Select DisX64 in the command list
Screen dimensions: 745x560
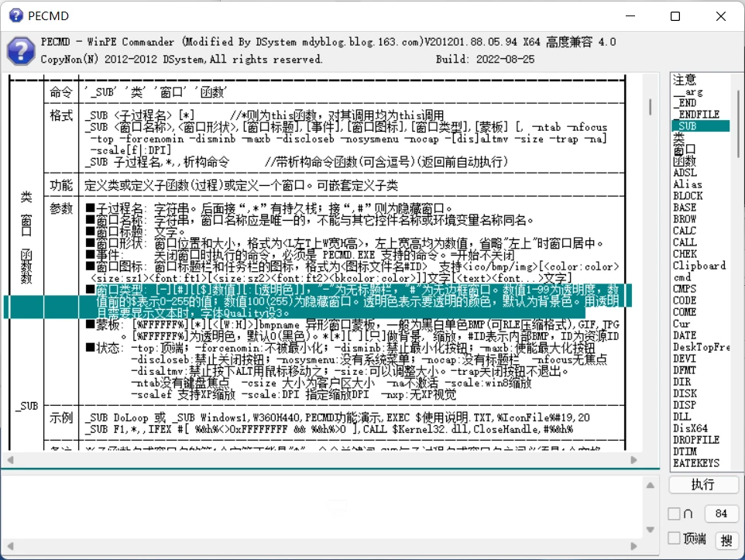pos(690,429)
